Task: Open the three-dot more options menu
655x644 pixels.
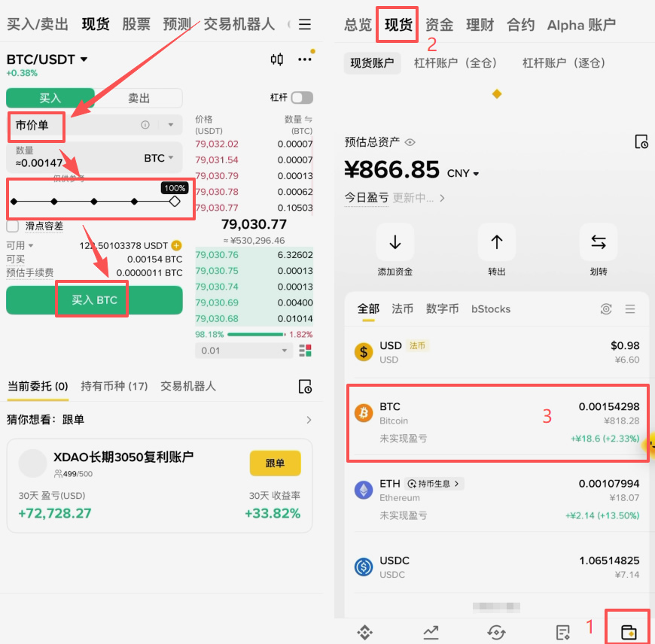Action: point(304,59)
